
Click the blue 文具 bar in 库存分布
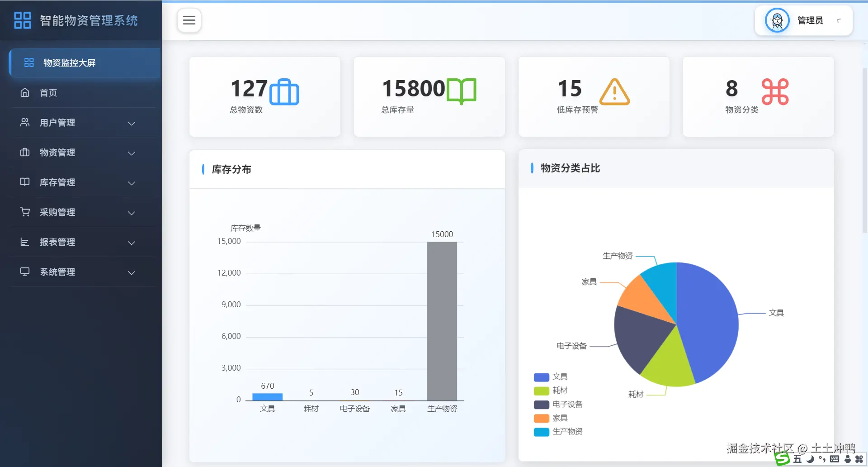click(267, 397)
